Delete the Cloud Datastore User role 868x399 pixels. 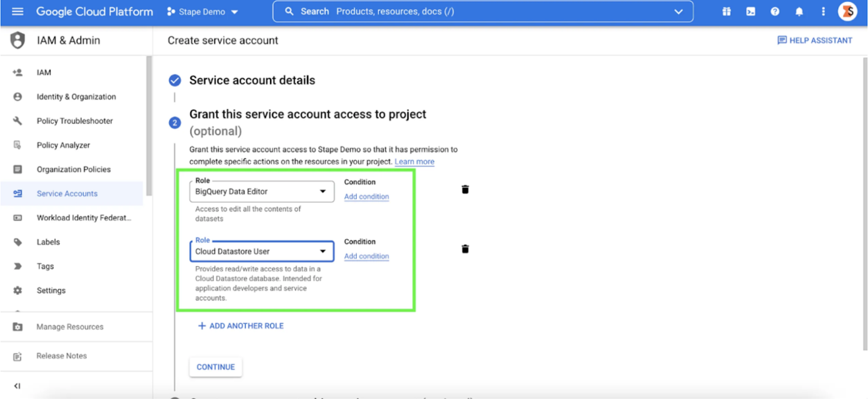pyautogui.click(x=465, y=249)
